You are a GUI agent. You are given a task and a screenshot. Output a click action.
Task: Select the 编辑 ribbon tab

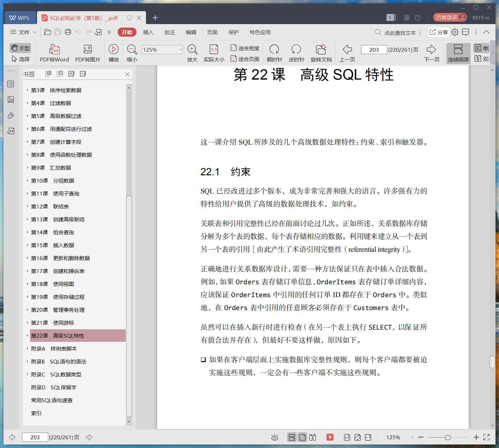click(191, 32)
